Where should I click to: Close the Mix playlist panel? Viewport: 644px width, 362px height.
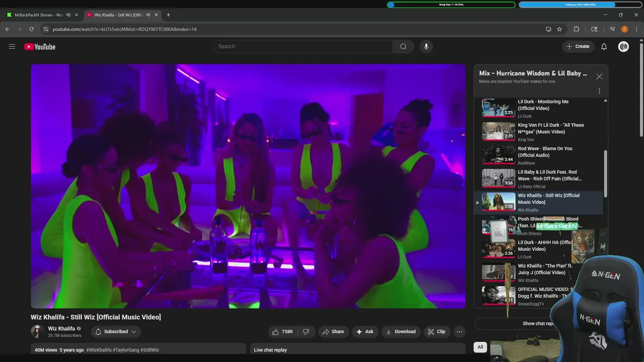pos(599,76)
